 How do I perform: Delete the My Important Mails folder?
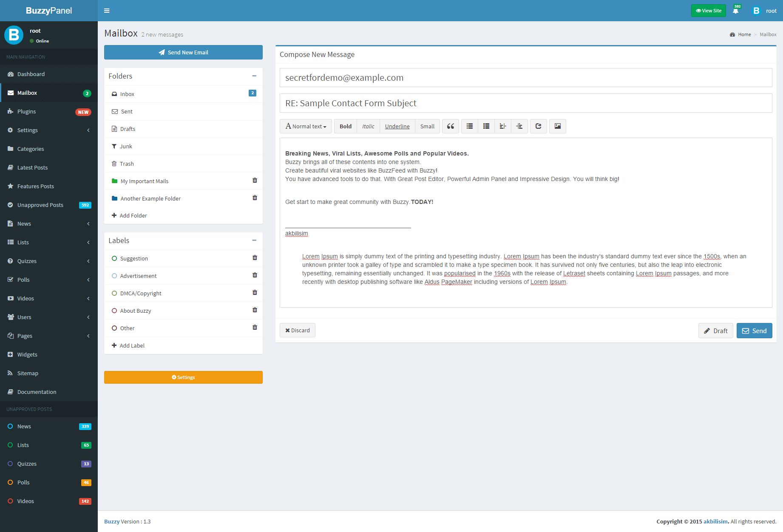[255, 181]
